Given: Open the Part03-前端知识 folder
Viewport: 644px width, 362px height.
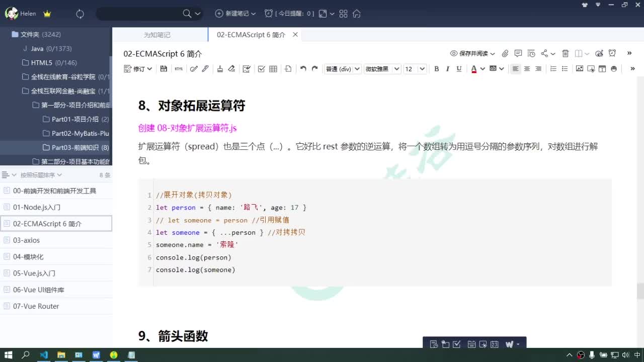Looking at the screenshot, I should (76, 147).
